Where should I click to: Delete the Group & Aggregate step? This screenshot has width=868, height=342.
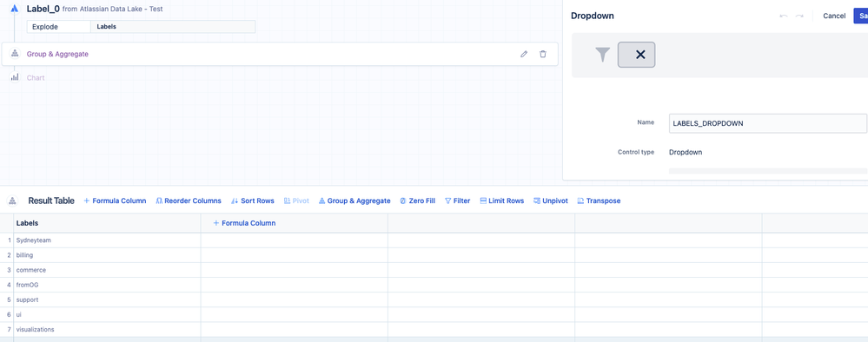coord(542,54)
